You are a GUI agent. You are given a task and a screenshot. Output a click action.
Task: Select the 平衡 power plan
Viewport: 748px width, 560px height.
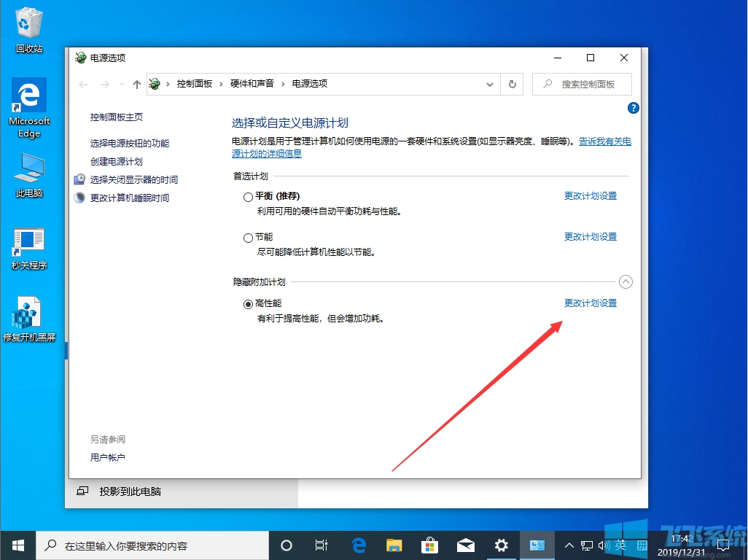248,196
